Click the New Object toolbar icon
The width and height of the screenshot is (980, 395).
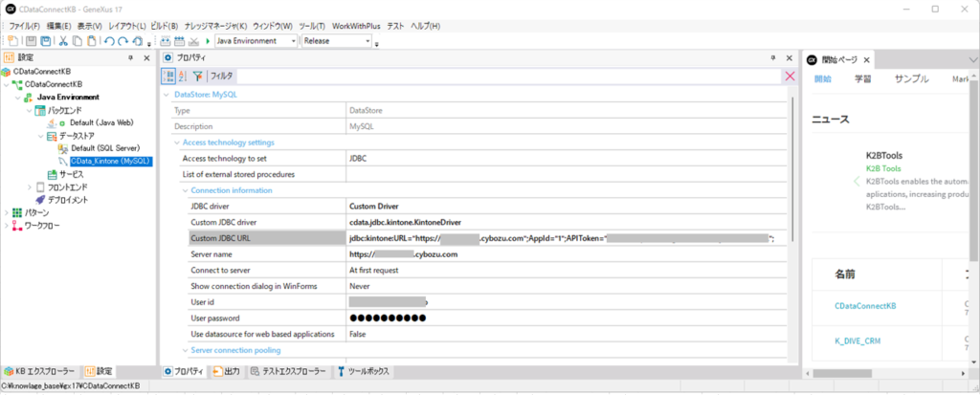pyautogui.click(x=13, y=40)
